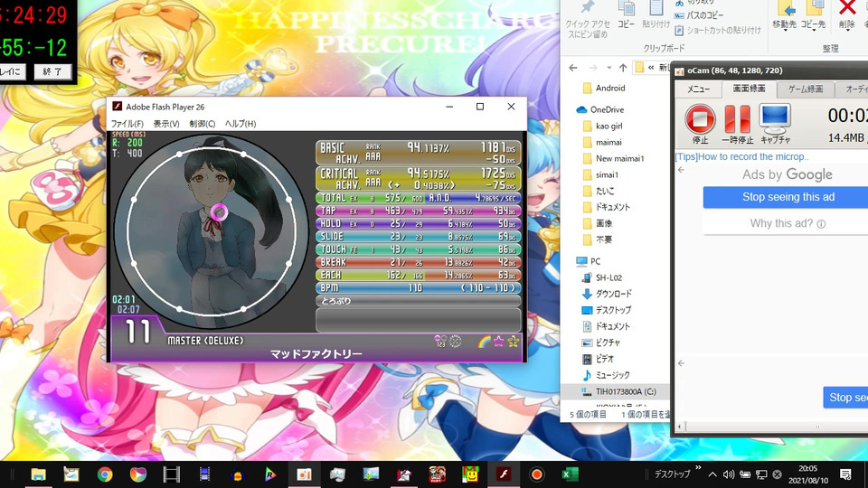Click the red 削除 X icon

[x=846, y=8]
